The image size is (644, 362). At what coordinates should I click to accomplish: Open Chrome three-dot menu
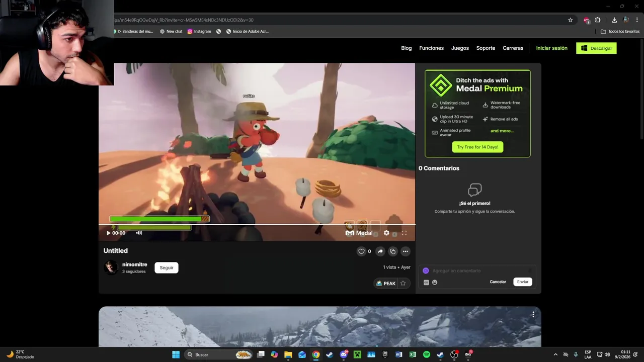coord(637,20)
